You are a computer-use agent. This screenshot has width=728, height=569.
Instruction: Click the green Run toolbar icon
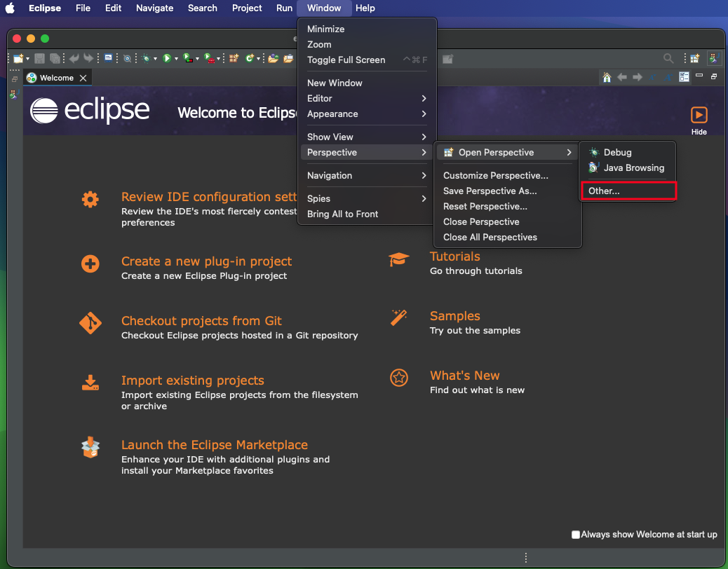(x=167, y=58)
